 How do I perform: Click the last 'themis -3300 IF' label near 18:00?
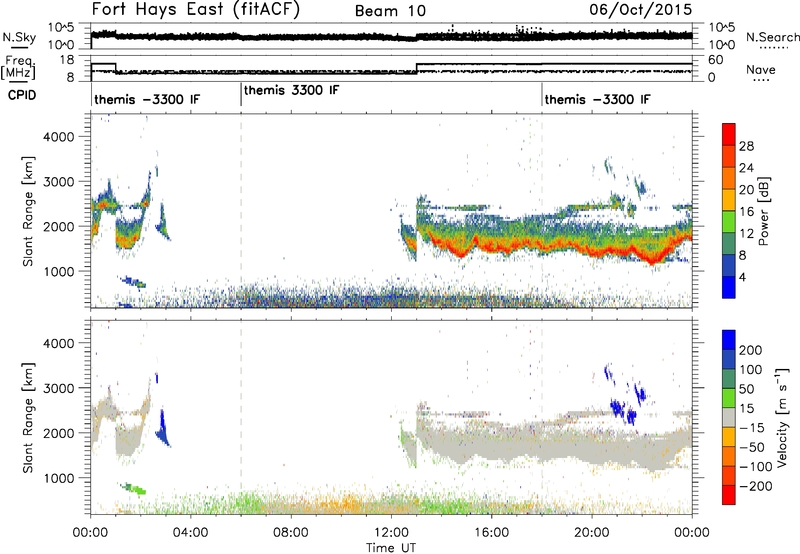click(x=597, y=99)
